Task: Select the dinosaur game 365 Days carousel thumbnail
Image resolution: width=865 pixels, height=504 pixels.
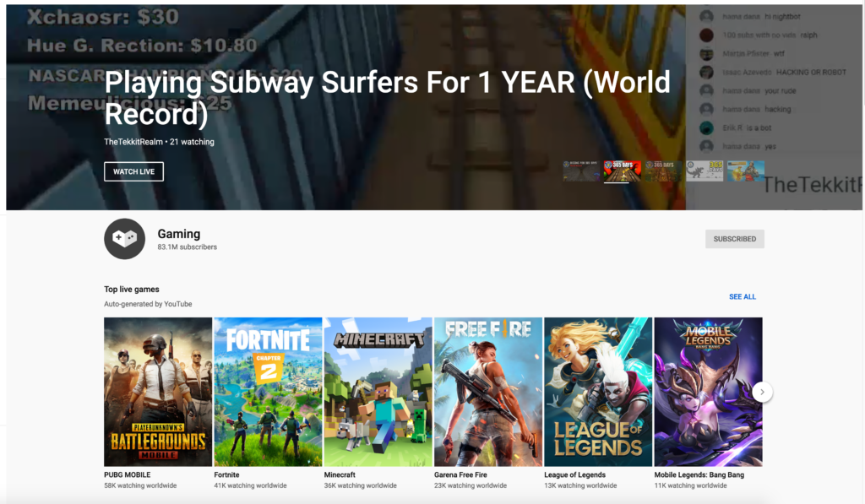Action: click(x=705, y=171)
